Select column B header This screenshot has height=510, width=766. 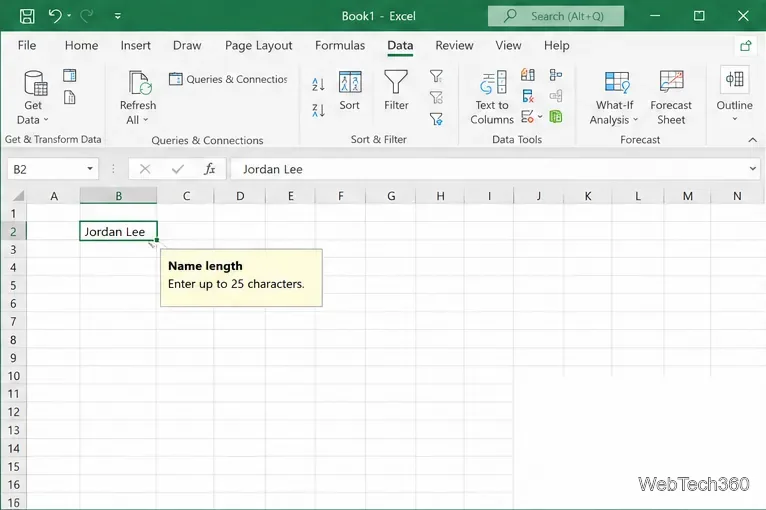pyautogui.click(x=118, y=196)
